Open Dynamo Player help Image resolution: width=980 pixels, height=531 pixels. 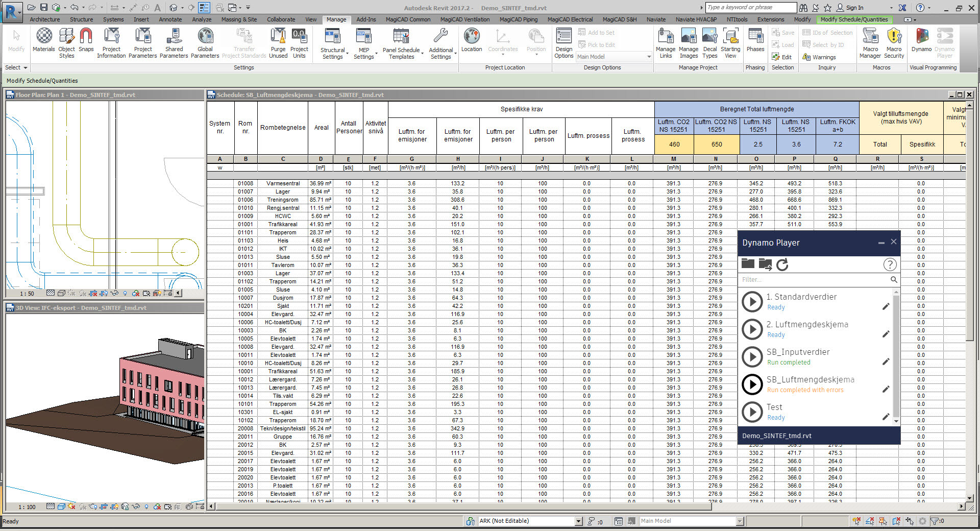click(x=890, y=264)
